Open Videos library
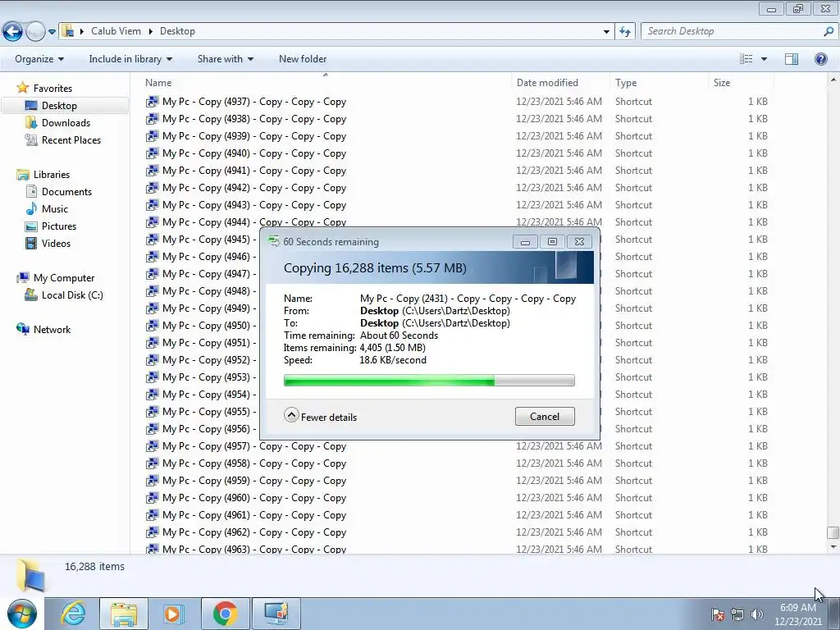This screenshot has height=630, width=840. click(x=56, y=243)
